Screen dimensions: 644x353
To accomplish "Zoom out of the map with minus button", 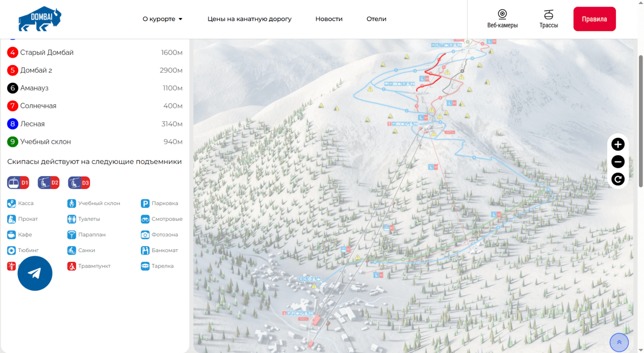I will point(618,162).
